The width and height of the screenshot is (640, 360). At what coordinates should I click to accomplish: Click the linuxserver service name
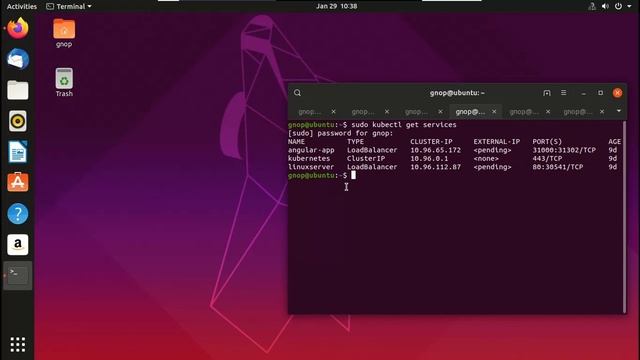pos(311,167)
